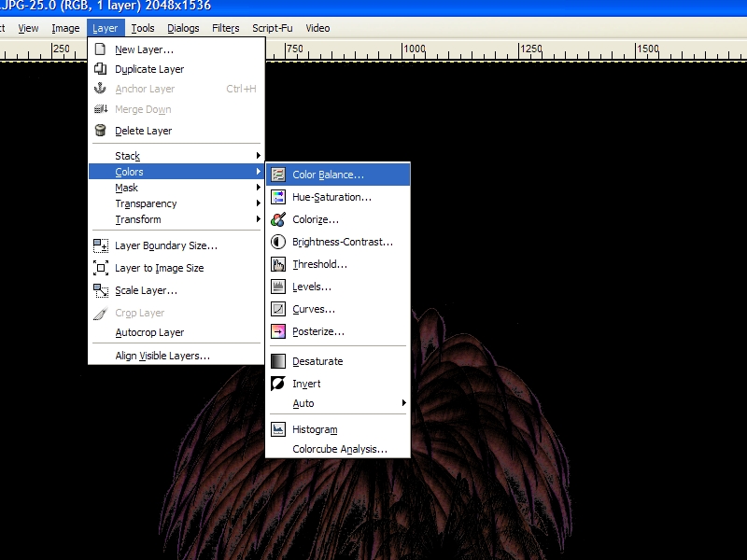Click the Brightness-Contrast half-circle icon
This screenshot has height=560, width=747.
(278, 242)
